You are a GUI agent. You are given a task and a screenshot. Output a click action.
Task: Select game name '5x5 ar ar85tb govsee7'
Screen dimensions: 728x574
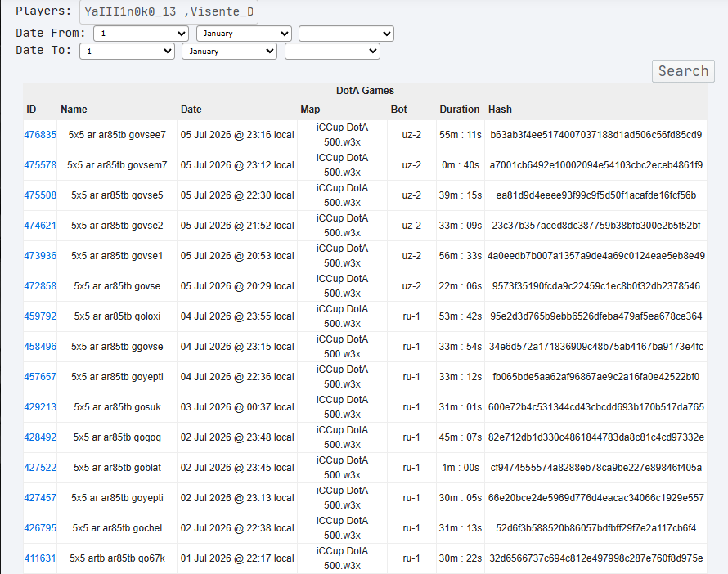(x=117, y=135)
